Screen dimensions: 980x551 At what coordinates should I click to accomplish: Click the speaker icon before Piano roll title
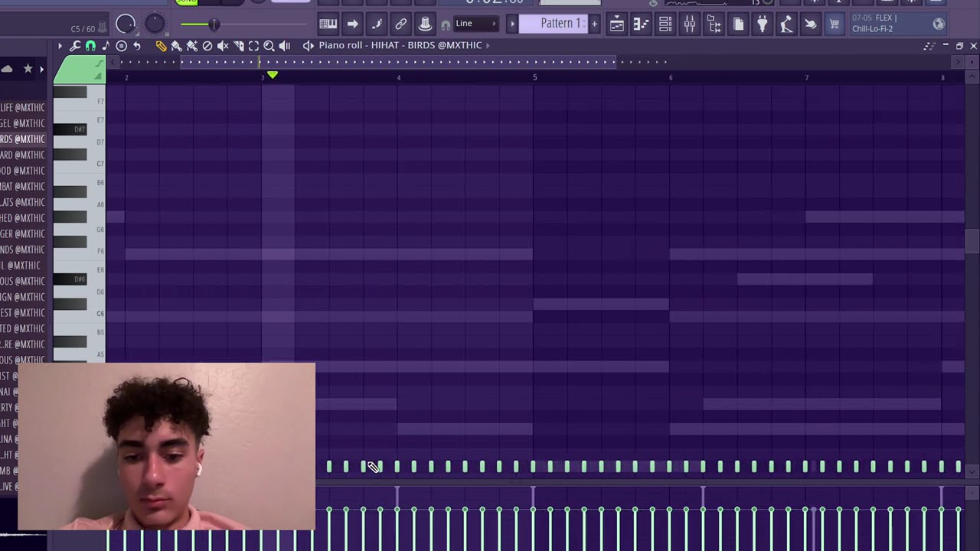[x=308, y=46]
